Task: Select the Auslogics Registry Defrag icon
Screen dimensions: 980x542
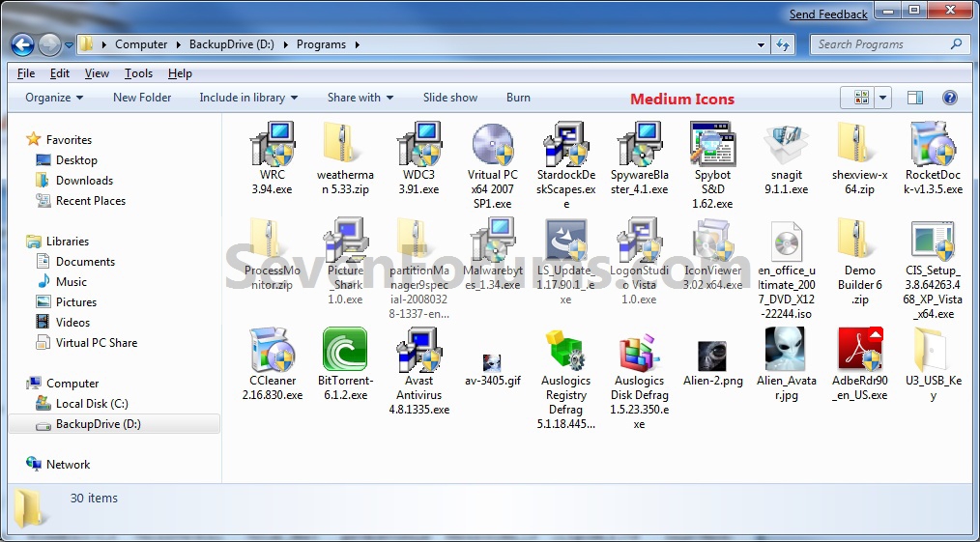Action: 565,351
